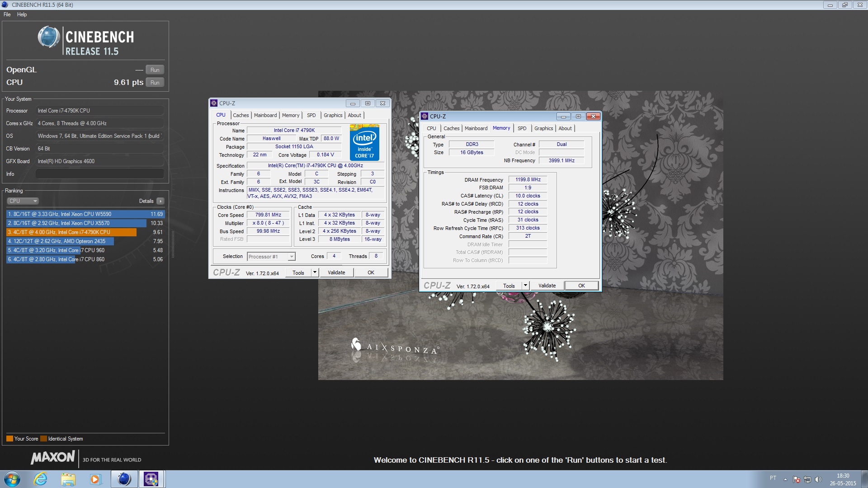The width and height of the screenshot is (868, 488).
Task: Click Core Speed value 799.81 MHz
Action: click(x=268, y=215)
